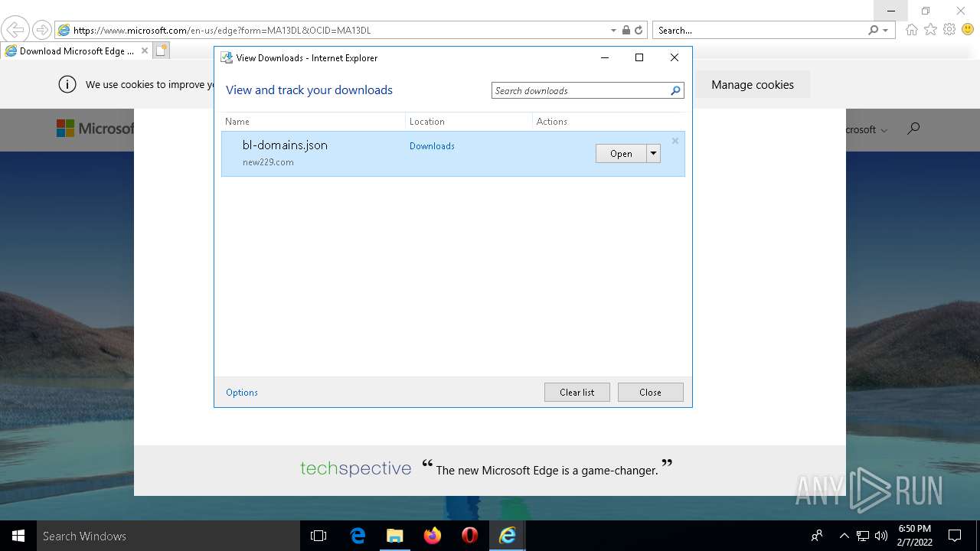Open the Favorites star icon
The width and height of the screenshot is (980, 551).
pos(930,30)
